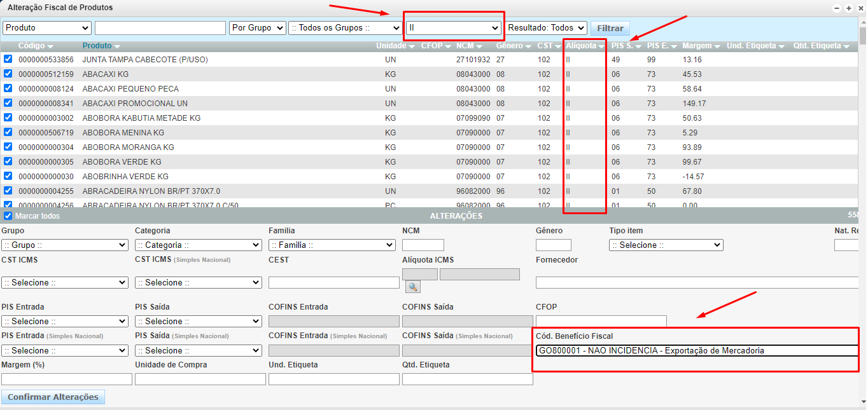
Task: Click the sort arrow next to Produto header
Action: pyautogui.click(x=117, y=46)
